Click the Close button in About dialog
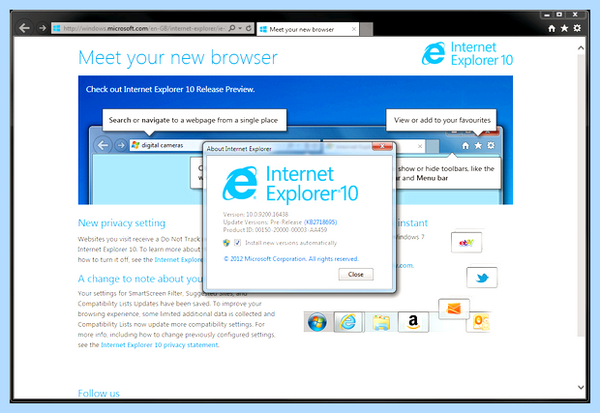 click(x=356, y=274)
